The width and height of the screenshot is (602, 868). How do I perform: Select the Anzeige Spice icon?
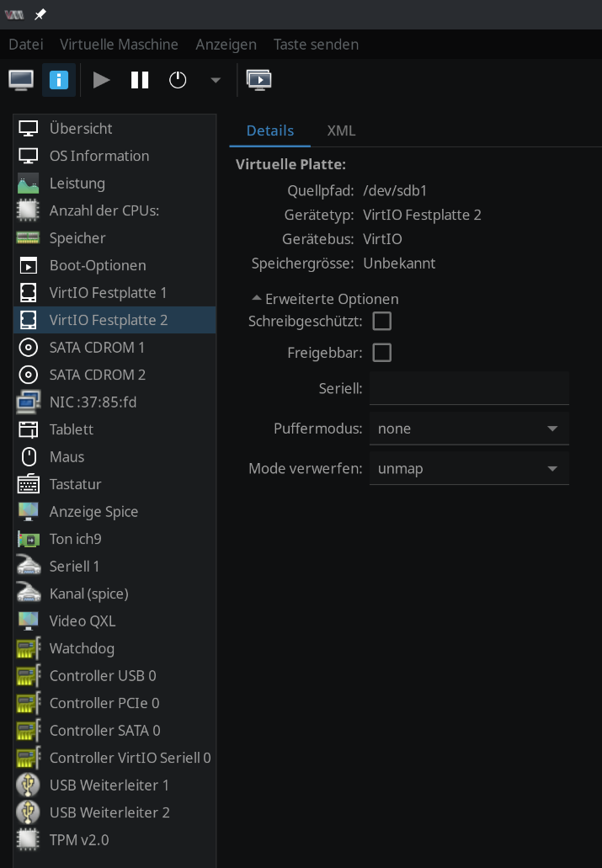29,512
